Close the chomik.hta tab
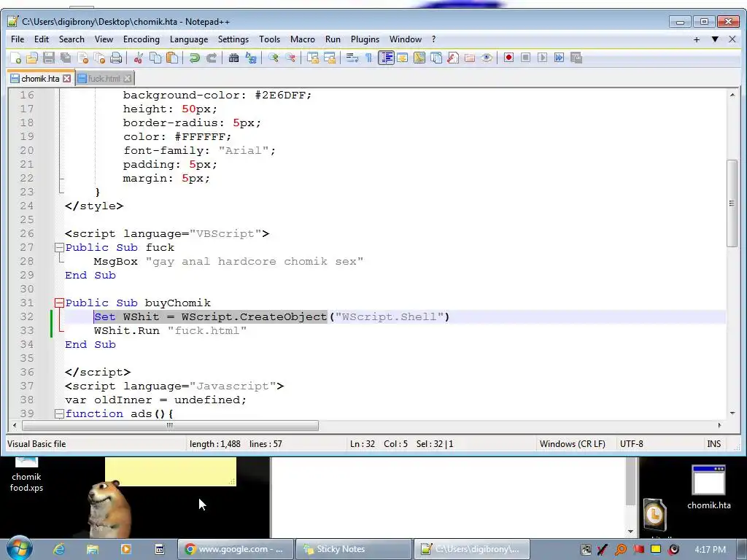Viewport: 747px width, 560px height. 67,79
